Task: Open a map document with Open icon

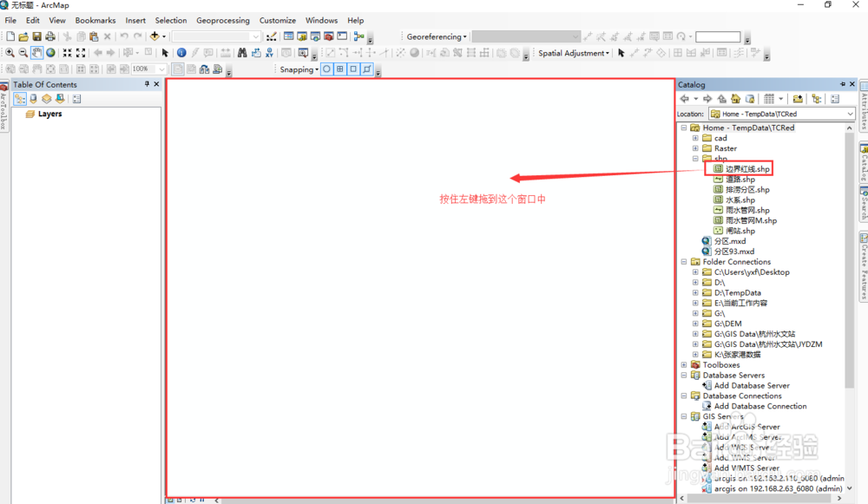Action: [x=23, y=36]
